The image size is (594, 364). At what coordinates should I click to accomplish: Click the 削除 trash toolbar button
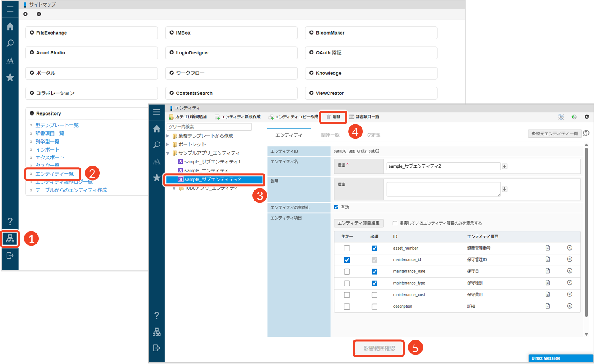(333, 117)
